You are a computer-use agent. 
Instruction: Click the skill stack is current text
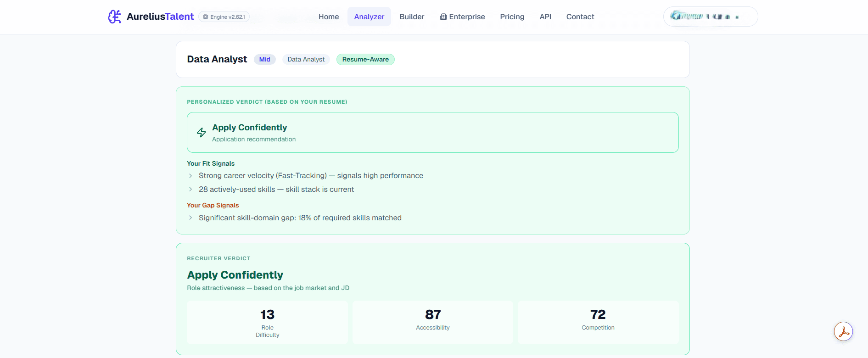point(320,189)
